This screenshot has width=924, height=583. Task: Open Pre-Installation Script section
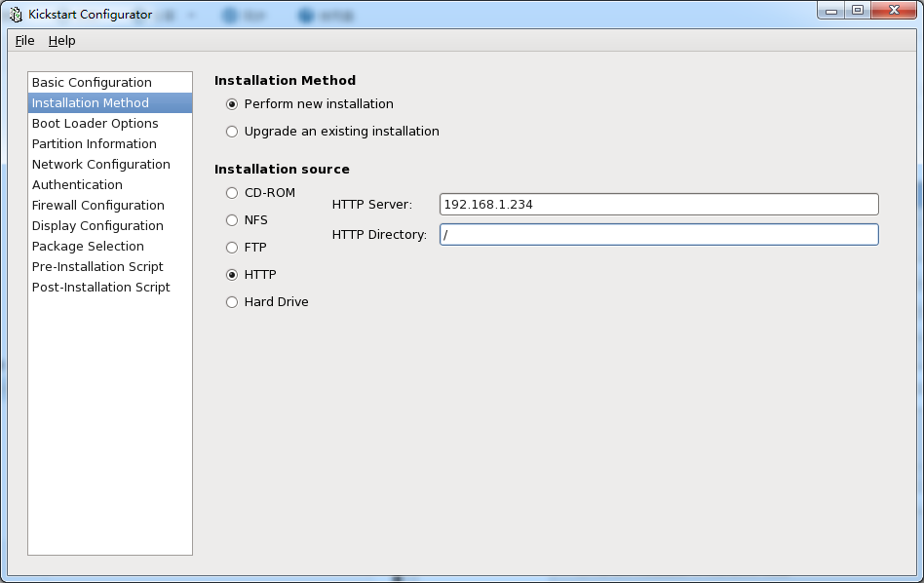[109, 266]
